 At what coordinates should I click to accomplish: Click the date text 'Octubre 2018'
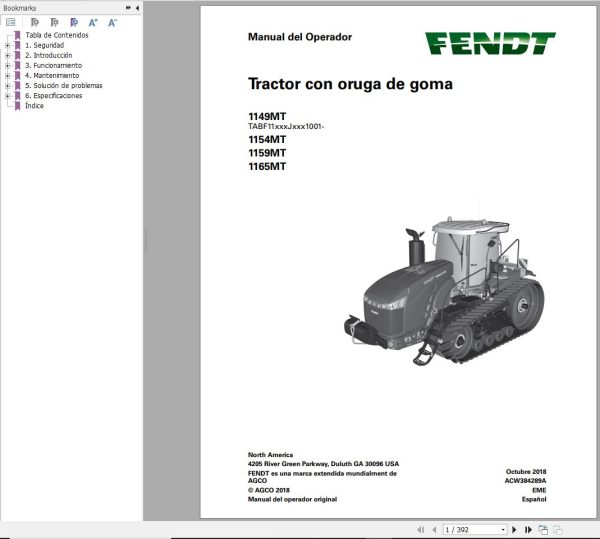526,472
